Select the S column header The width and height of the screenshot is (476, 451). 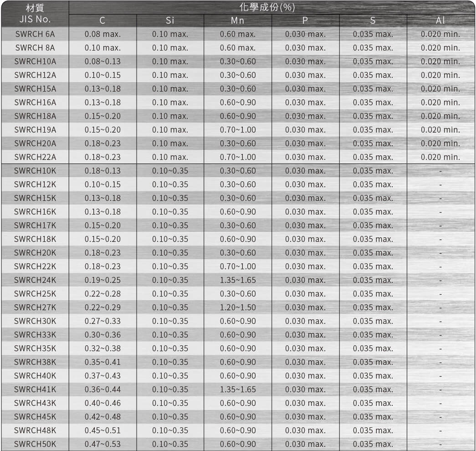click(373, 20)
